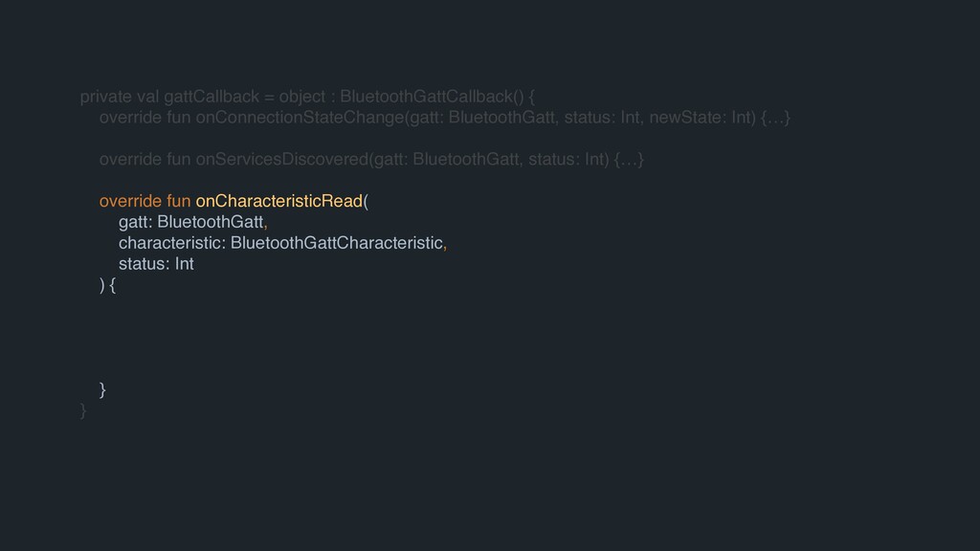Click the onConnectionStateChange method name

(x=301, y=118)
